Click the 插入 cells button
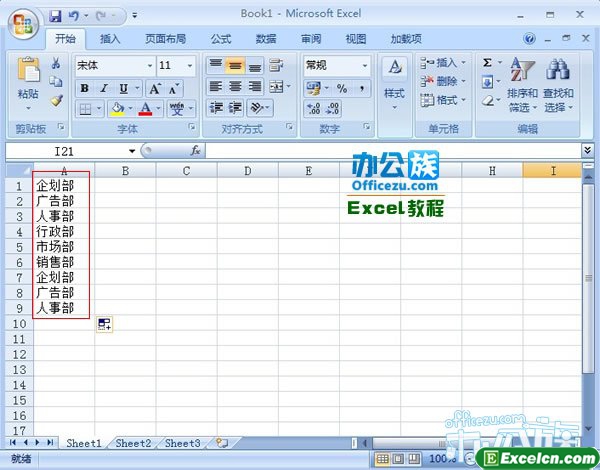Screen dimensions: 600x470 click(443, 62)
